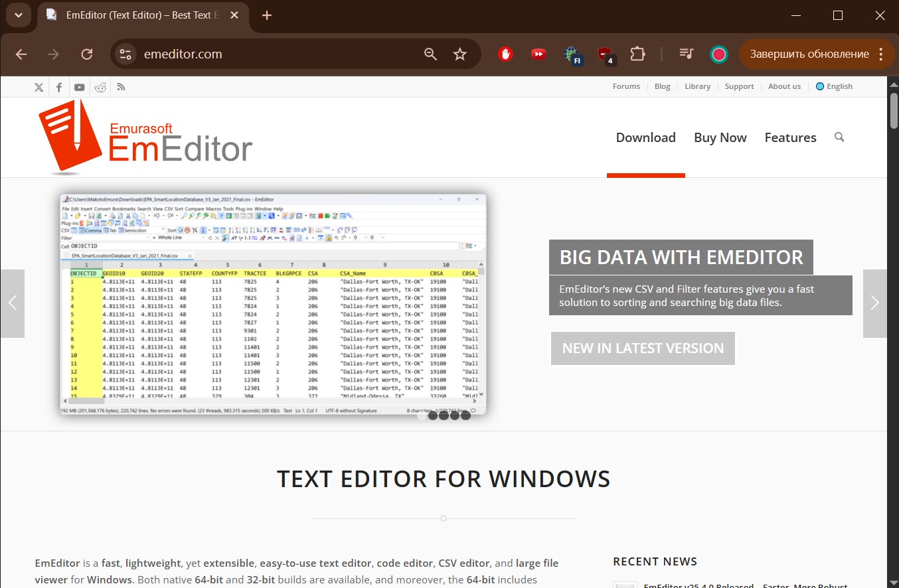Select the active white slide indicator dot
Screen dimensions: 899x588
[422, 415]
